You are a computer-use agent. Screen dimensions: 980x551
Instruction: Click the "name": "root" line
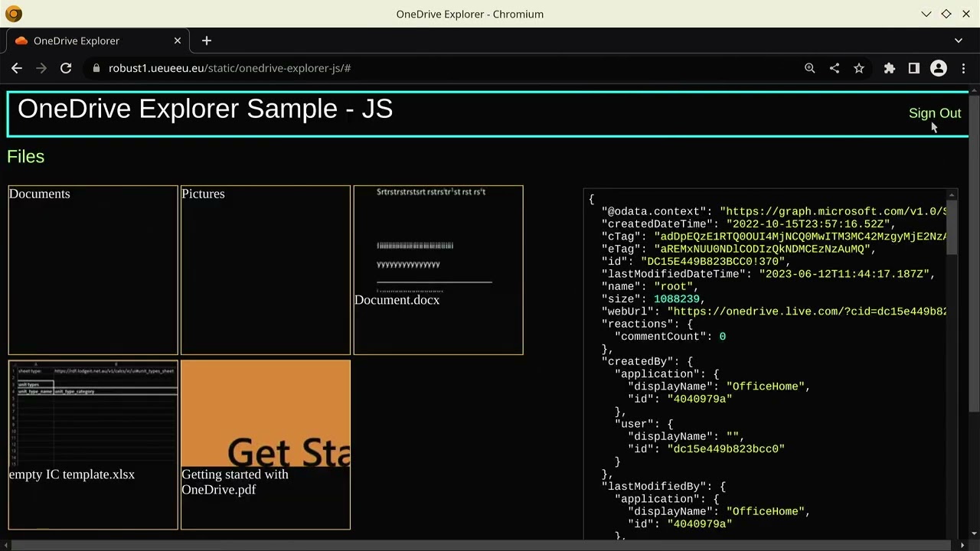coord(651,286)
